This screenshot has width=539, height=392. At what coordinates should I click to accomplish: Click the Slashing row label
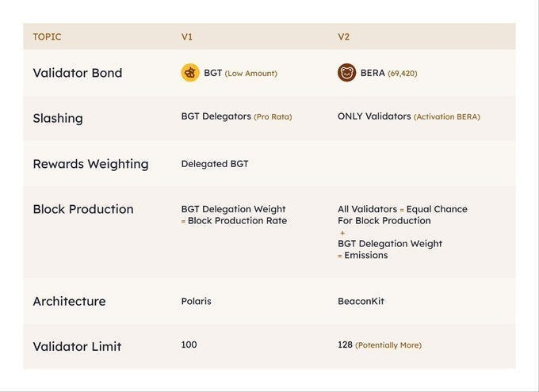(58, 118)
